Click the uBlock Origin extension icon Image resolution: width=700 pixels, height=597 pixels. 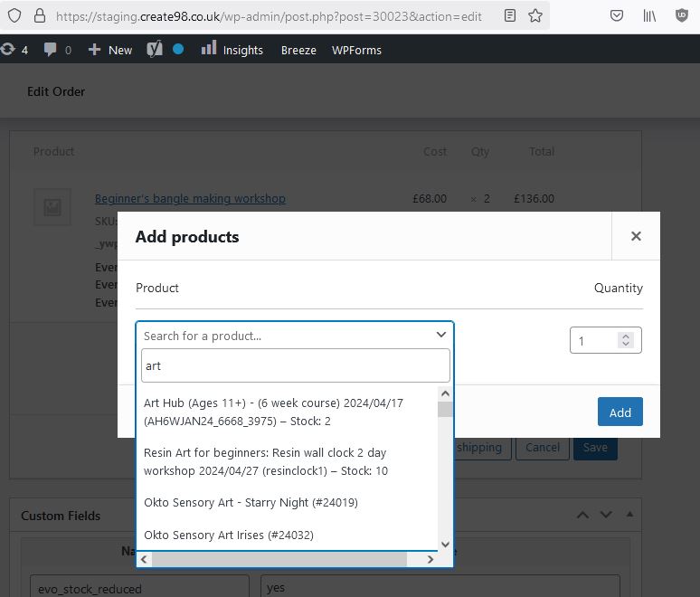click(681, 16)
